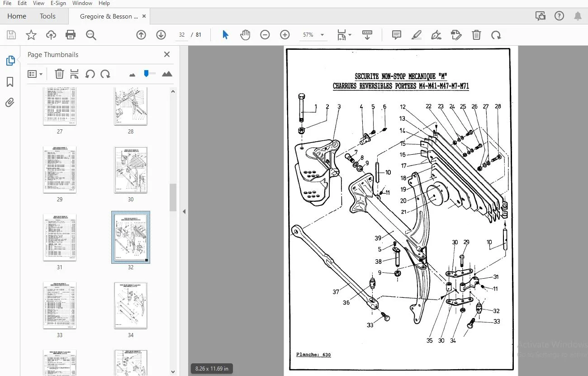Open the Edit menu
Viewport: 588px width, 376px height.
22,3
